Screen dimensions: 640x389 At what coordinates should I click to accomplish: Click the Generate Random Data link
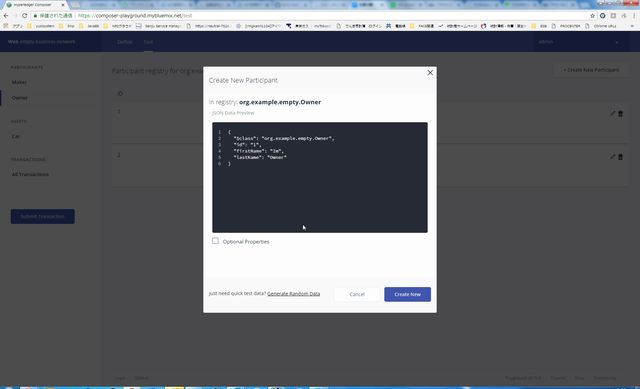point(293,293)
